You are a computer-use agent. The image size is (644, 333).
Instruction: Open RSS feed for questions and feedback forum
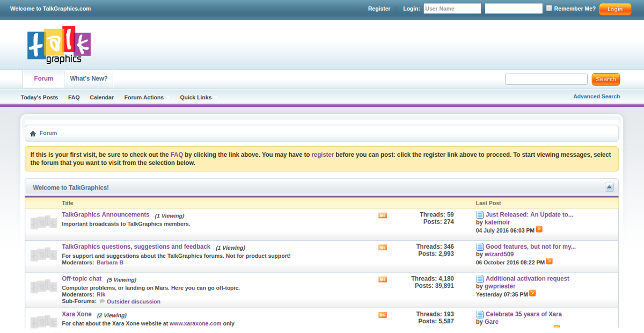coord(382,247)
